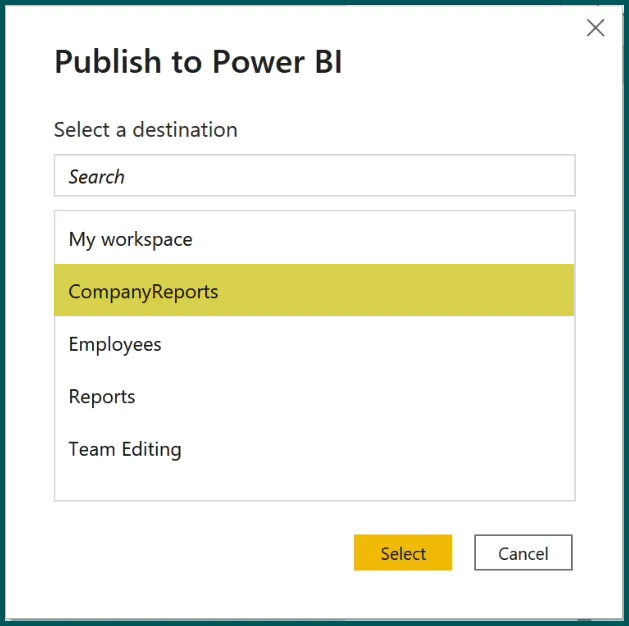Click empty space below Team Editing

pyautogui.click(x=314, y=485)
